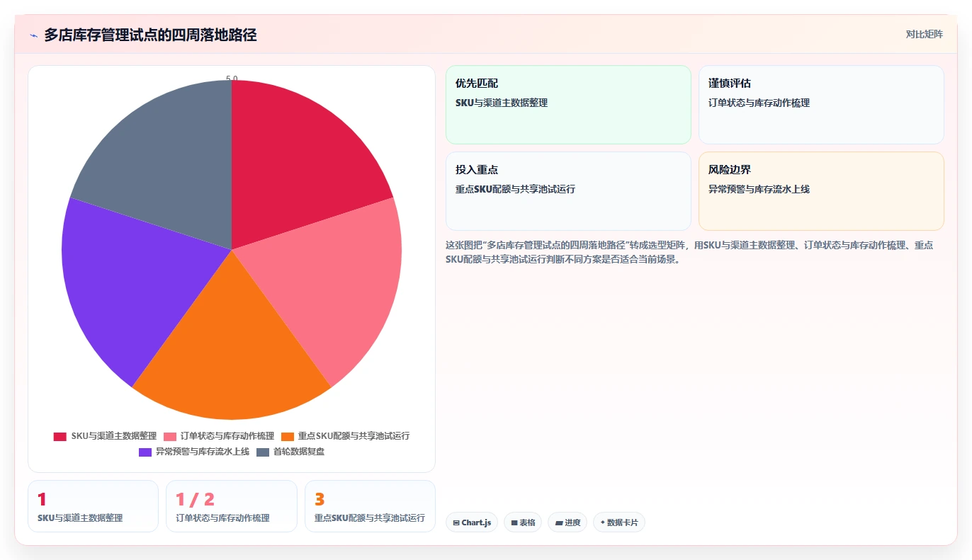Toggle the 重点SKU配额与共享池试运行 legend swatch

287,436
